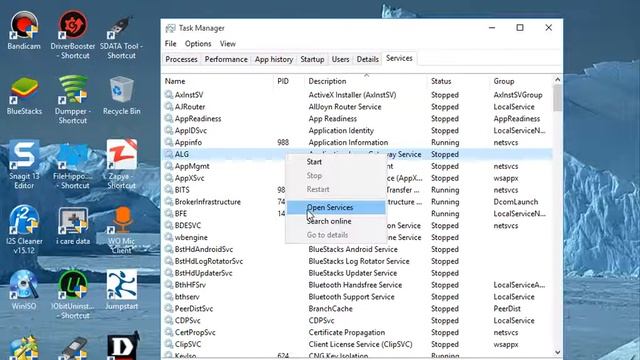Viewport: 640px width, 360px height.
Task: Open FileHippo shortcut icon
Action: point(73,165)
